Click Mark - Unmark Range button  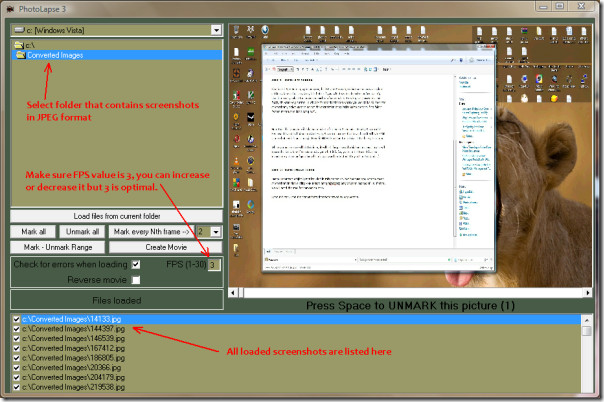point(58,247)
